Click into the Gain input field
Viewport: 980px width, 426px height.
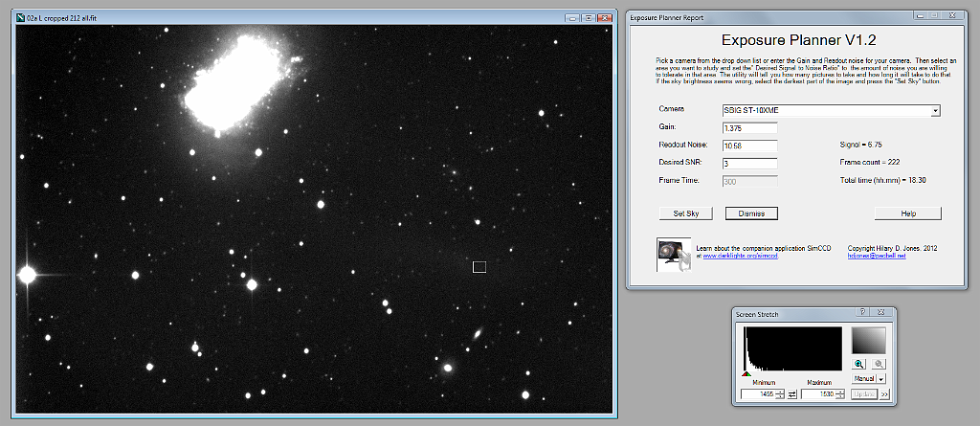[x=749, y=128]
